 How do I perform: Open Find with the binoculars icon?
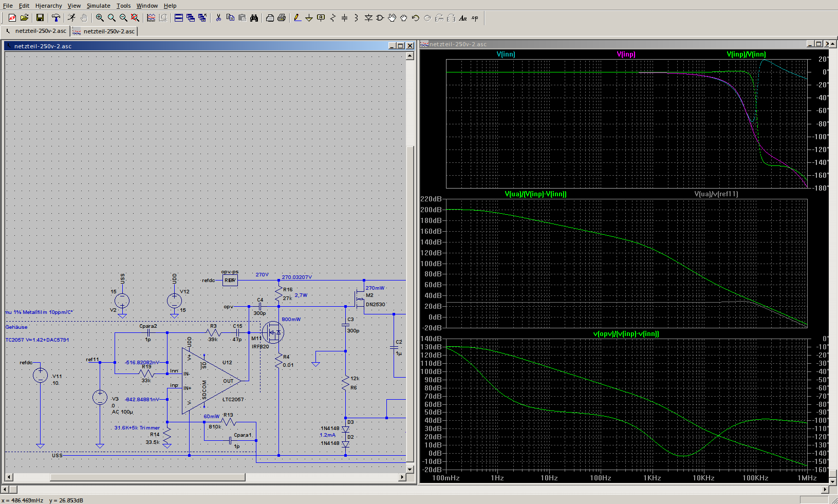tap(254, 18)
